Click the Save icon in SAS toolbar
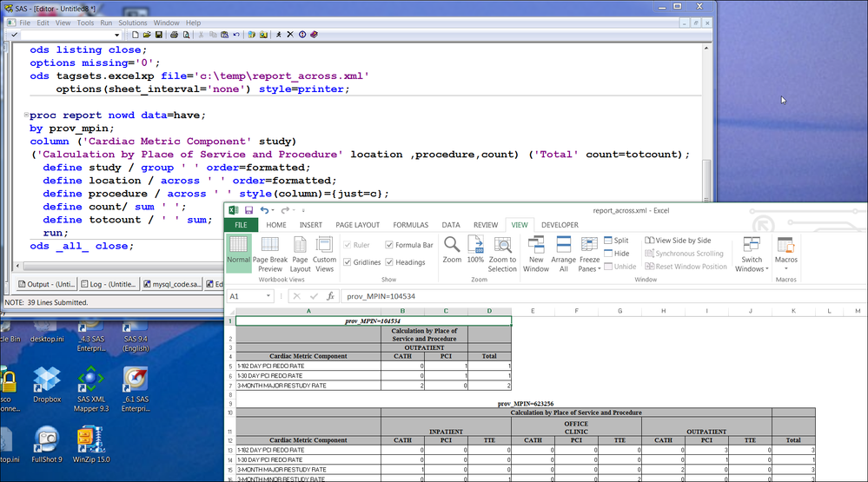 (x=158, y=35)
